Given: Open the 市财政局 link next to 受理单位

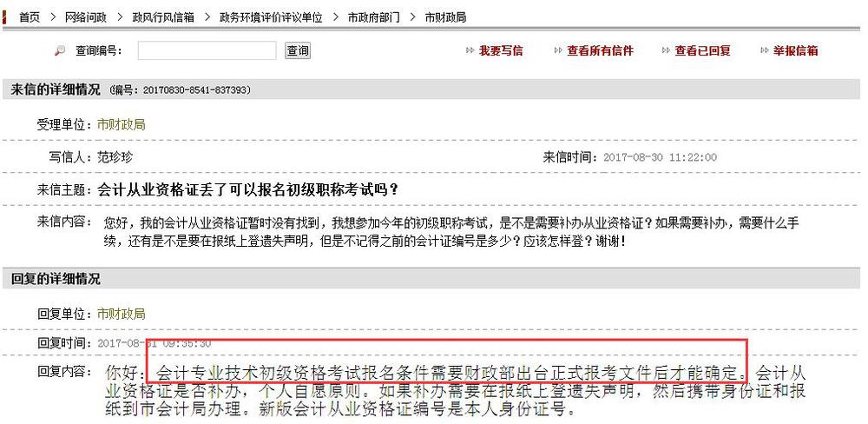Looking at the screenshot, I should [x=121, y=125].
